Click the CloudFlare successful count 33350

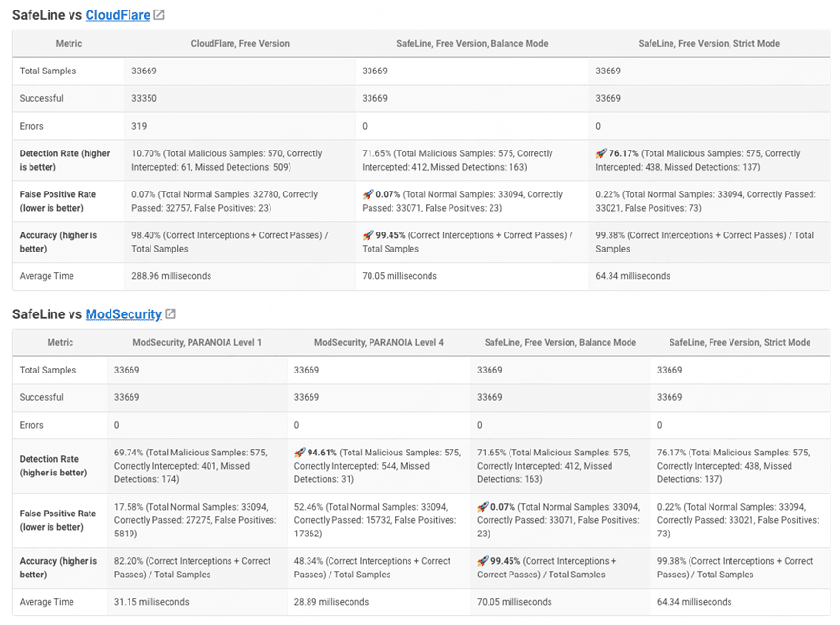(x=144, y=99)
